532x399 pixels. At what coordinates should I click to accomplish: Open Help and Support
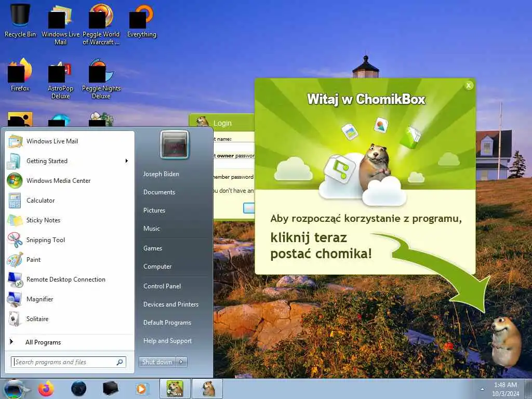click(167, 341)
